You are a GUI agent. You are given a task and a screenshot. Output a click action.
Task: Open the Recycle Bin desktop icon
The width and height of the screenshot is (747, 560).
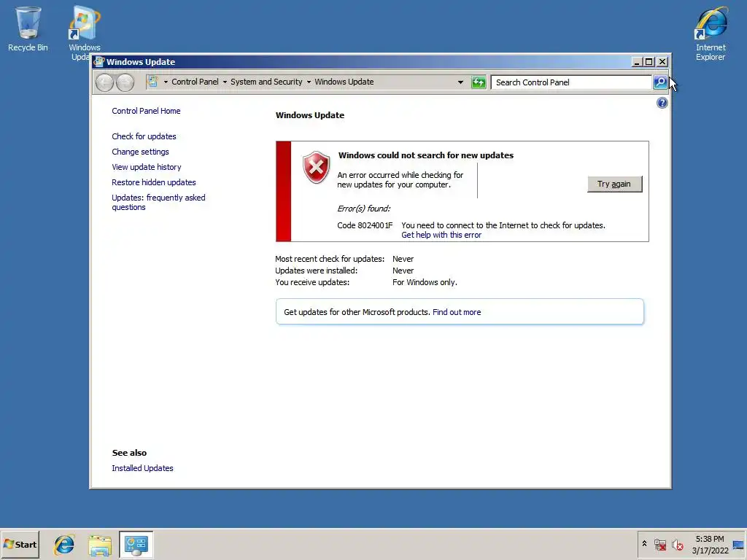(28, 28)
